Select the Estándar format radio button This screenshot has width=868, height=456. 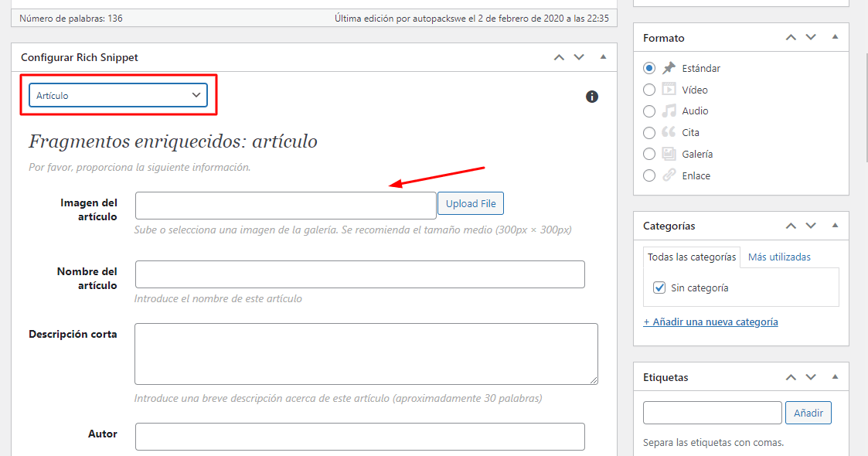[x=649, y=68]
